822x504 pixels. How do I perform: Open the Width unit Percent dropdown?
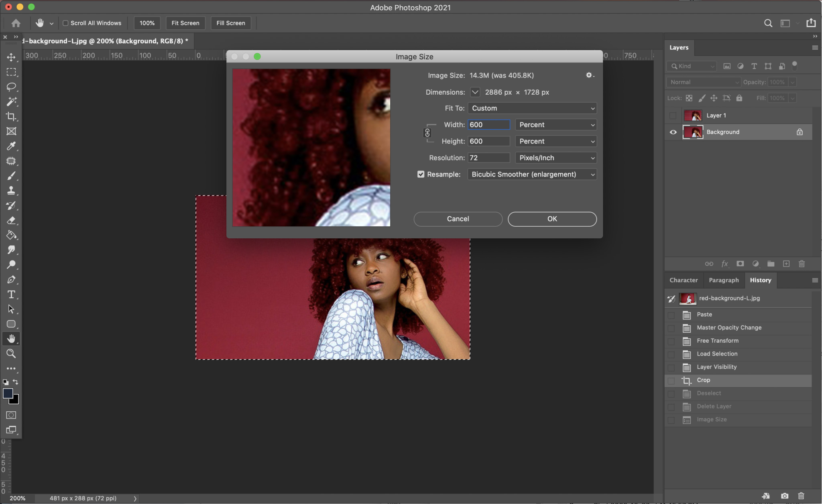pyautogui.click(x=556, y=125)
